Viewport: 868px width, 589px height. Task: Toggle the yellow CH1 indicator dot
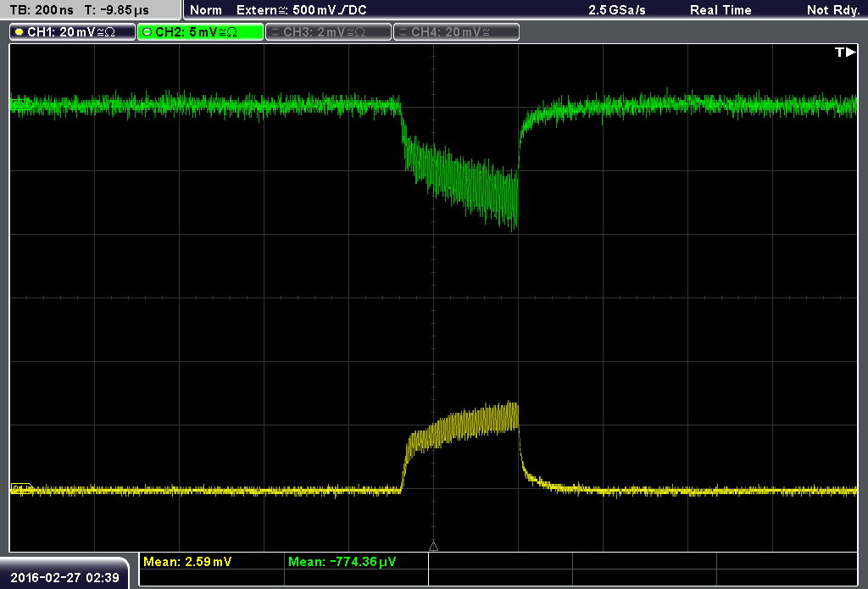coord(19,32)
